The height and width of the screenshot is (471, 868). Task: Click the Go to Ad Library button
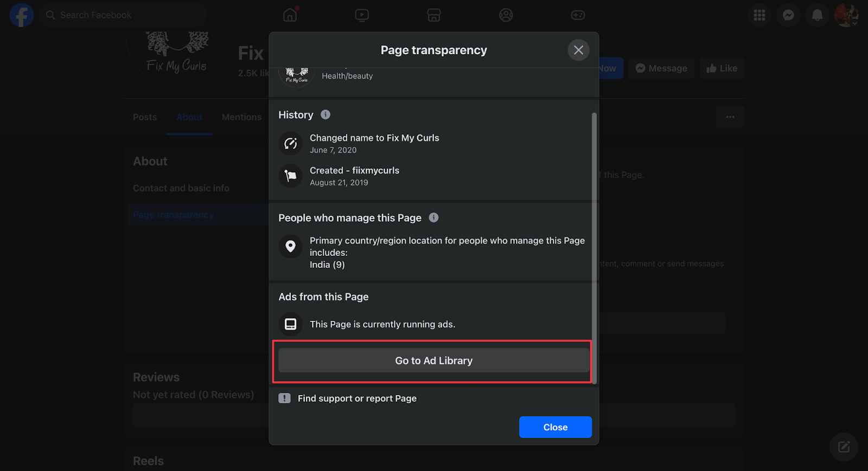(433, 360)
